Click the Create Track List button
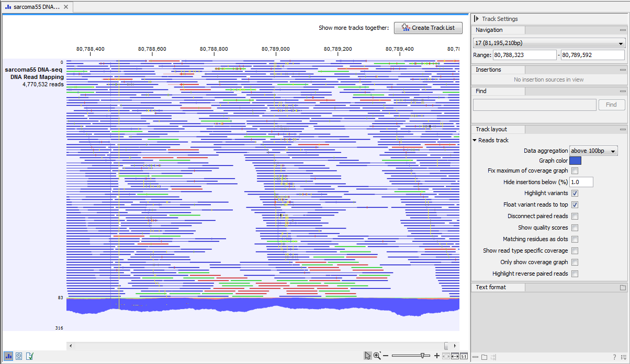 (428, 28)
